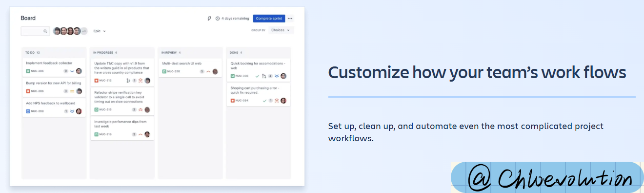
Task: Click the bug type icon on NUC-354
Action: [233, 100]
